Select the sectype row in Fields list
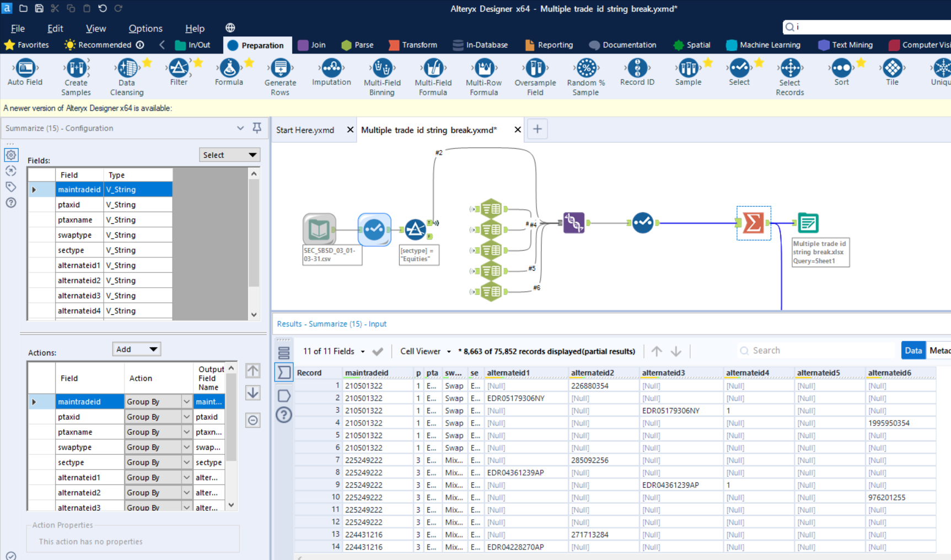The image size is (951, 560). point(100,250)
